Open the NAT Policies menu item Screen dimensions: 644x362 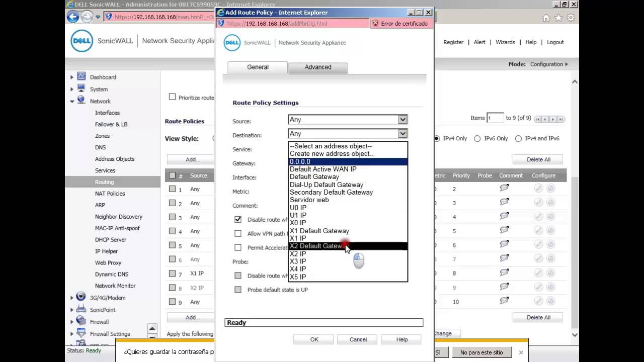[x=110, y=194]
